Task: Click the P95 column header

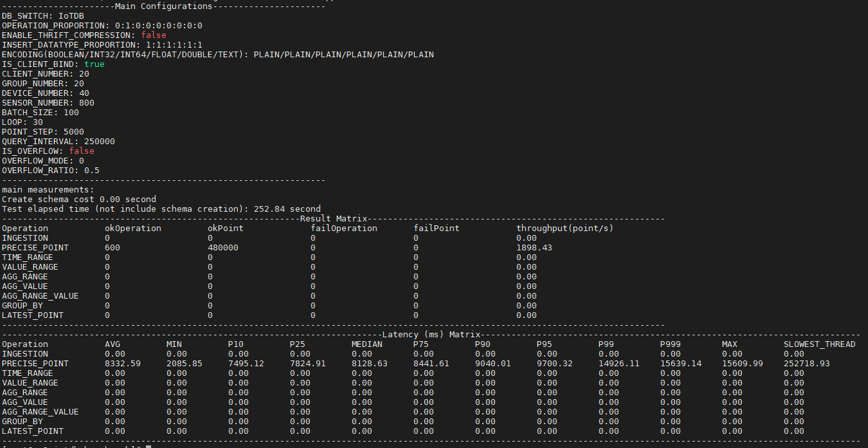Action: pos(545,344)
